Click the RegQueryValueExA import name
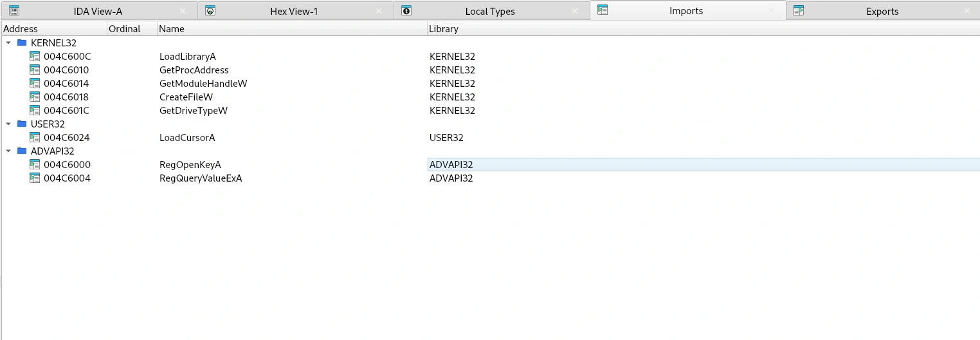The width and height of the screenshot is (980, 340). tap(201, 178)
